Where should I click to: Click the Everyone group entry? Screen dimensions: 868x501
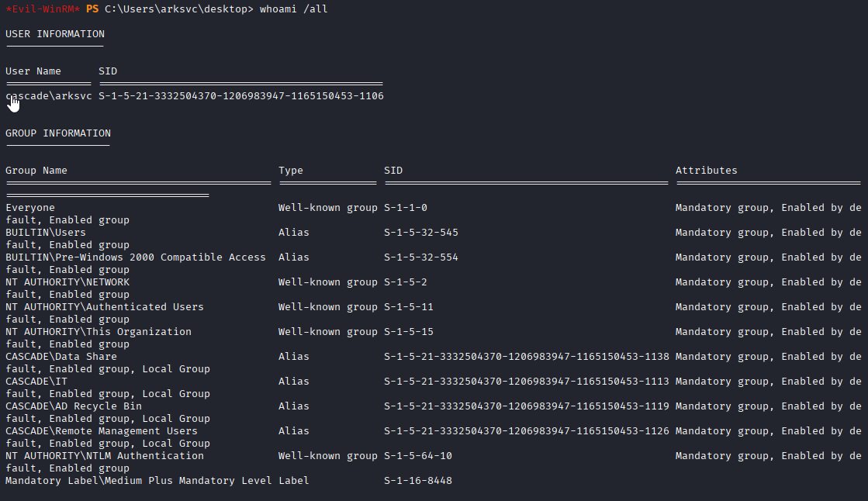pyautogui.click(x=30, y=208)
